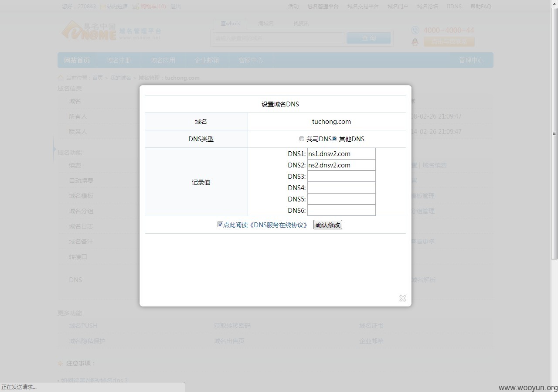Click the phone icon beside 4000-4000-44
Image resolution: width=558 pixels, height=392 pixels.
click(415, 30)
